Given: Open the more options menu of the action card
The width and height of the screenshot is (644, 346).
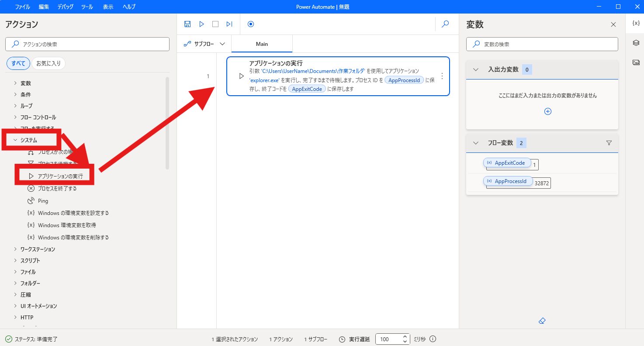Looking at the screenshot, I should (x=442, y=76).
